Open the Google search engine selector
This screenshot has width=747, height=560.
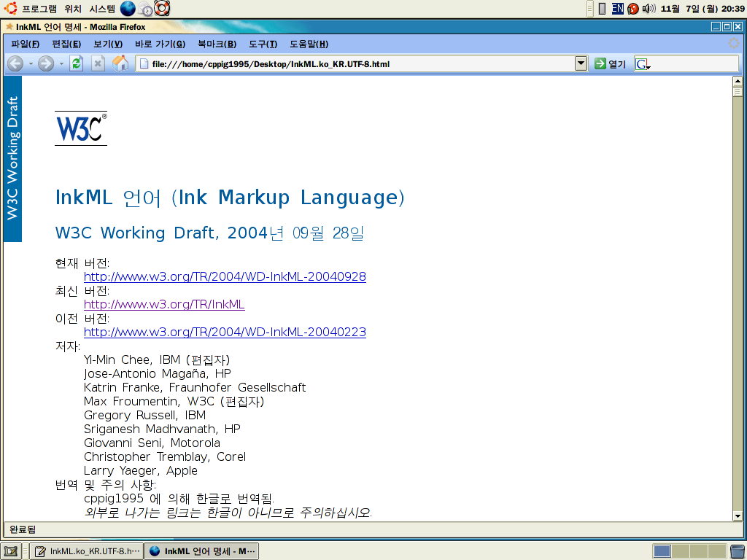(x=643, y=64)
